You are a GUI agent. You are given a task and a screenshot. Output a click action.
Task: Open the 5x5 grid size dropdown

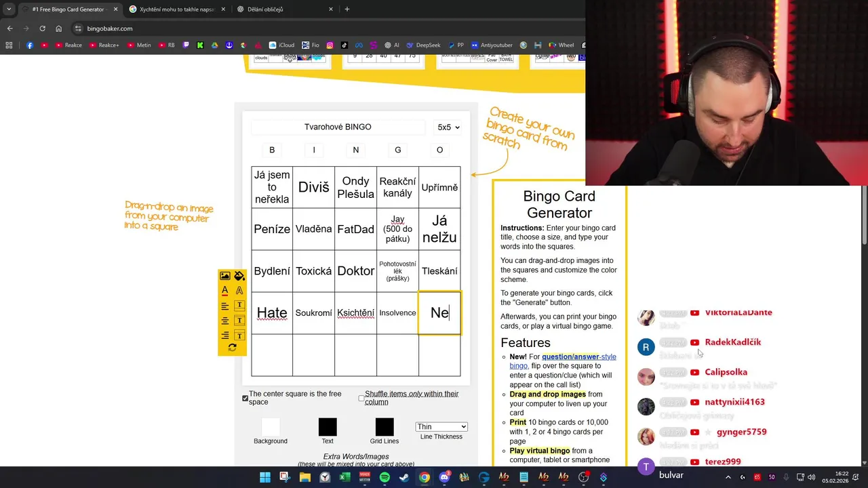[448, 127]
